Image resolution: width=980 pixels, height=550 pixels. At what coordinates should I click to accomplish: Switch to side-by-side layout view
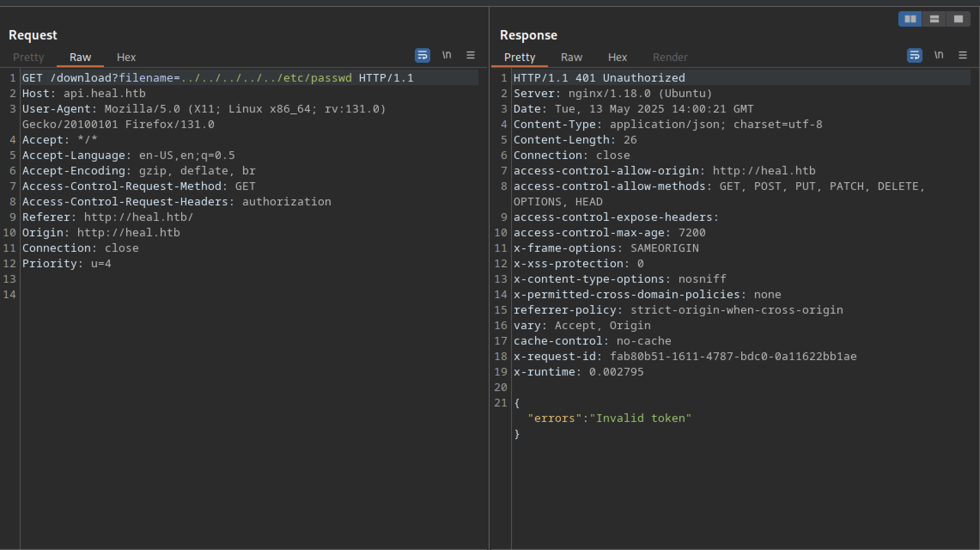pyautogui.click(x=910, y=19)
